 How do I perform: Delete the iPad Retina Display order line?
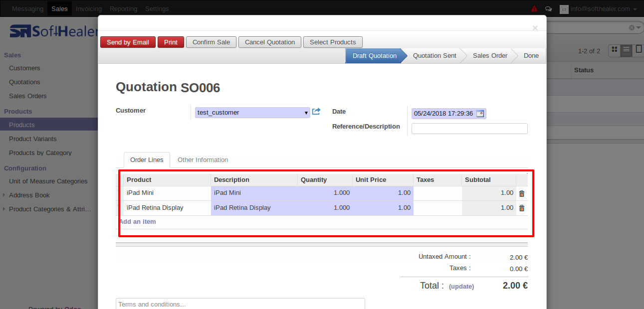pyautogui.click(x=522, y=208)
